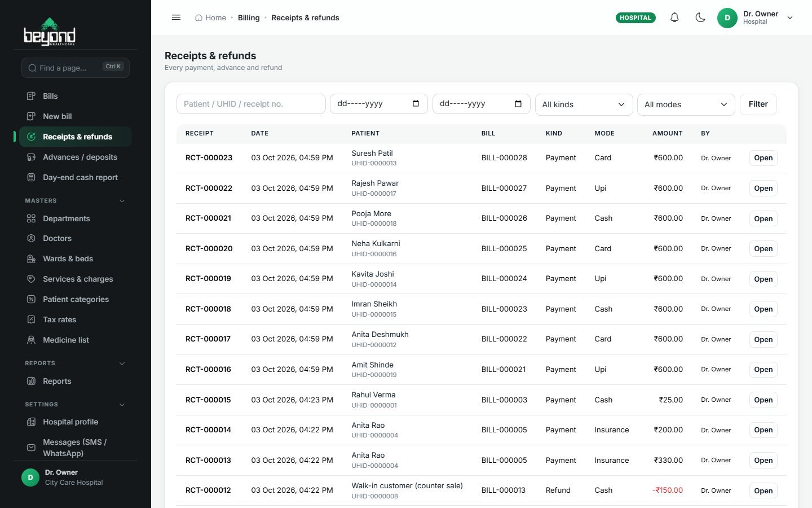Toggle the sidebar hamburger menu
812x508 pixels.
pos(176,17)
